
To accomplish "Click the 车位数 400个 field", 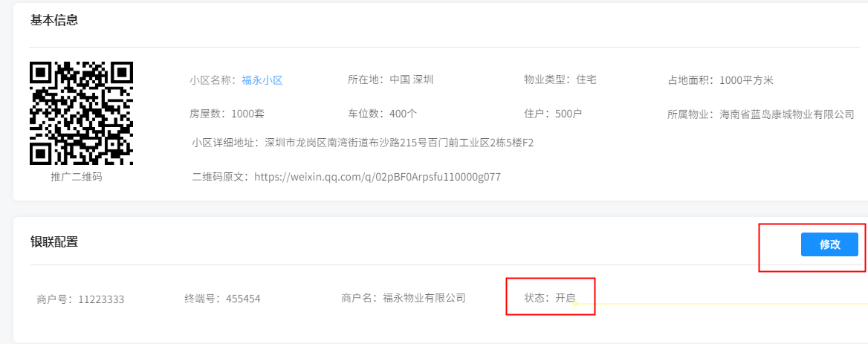I will pyautogui.click(x=382, y=114).
